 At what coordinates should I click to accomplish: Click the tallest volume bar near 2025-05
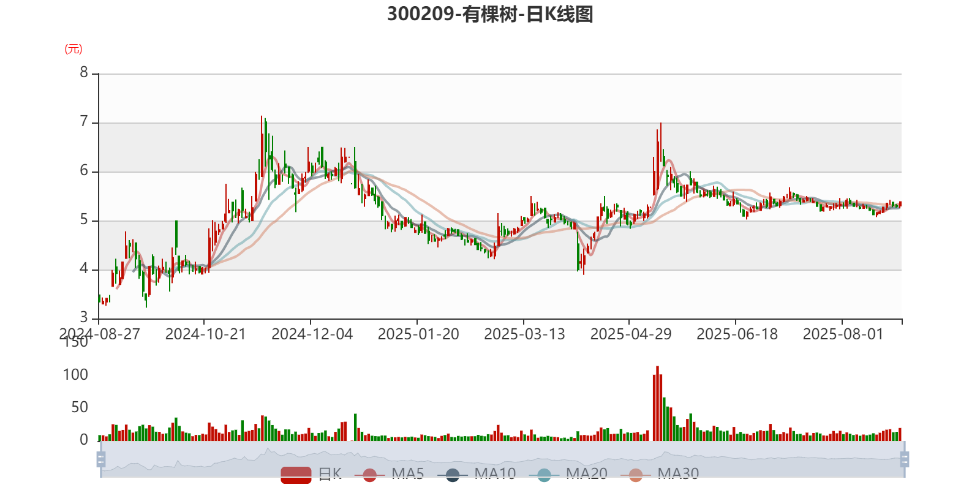tap(657, 404)
